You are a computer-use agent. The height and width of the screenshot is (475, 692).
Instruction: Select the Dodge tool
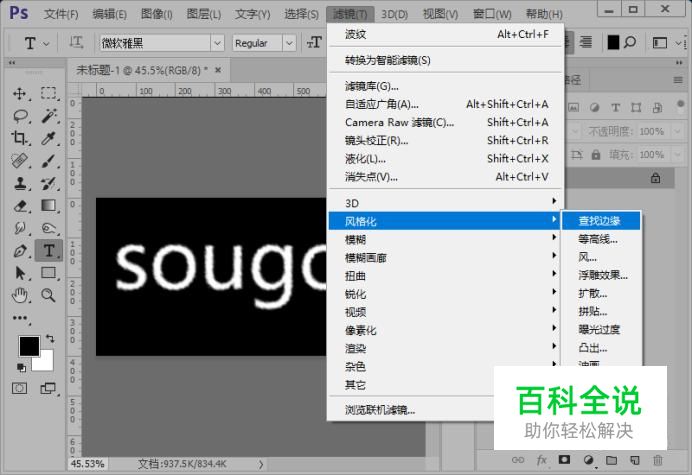(x=49, y=228)
